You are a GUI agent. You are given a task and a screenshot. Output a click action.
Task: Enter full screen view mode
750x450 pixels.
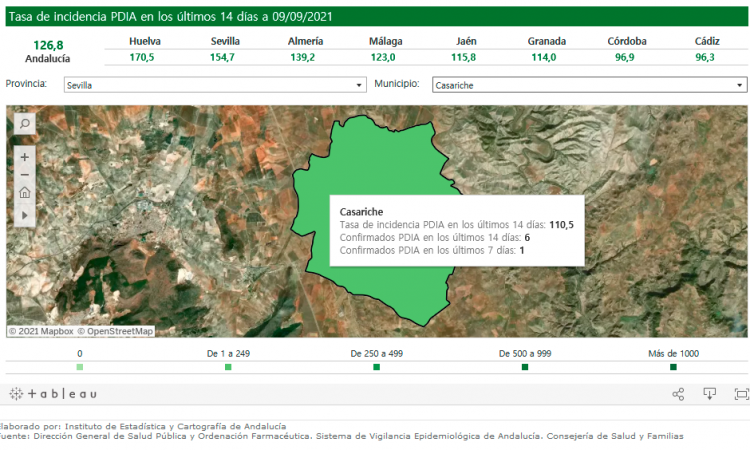coord(741,394)
